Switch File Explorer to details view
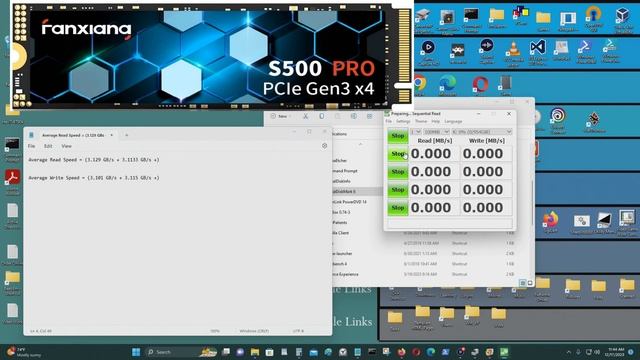 point(522,283)
